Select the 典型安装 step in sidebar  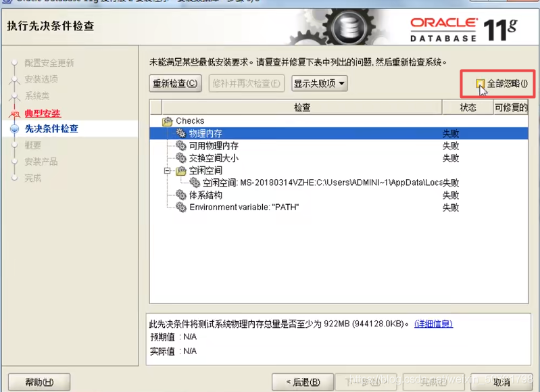pyautogui.click(x=42, y=113)
